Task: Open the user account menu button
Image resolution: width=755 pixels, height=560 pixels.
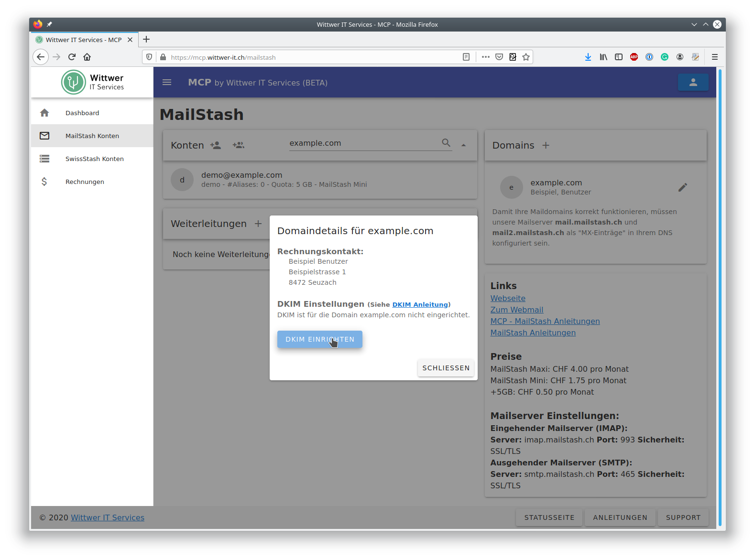Action: 693,82
